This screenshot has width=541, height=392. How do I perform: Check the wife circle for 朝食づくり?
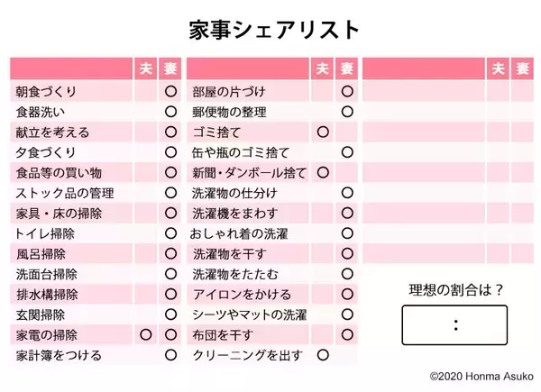click(170, 92)
